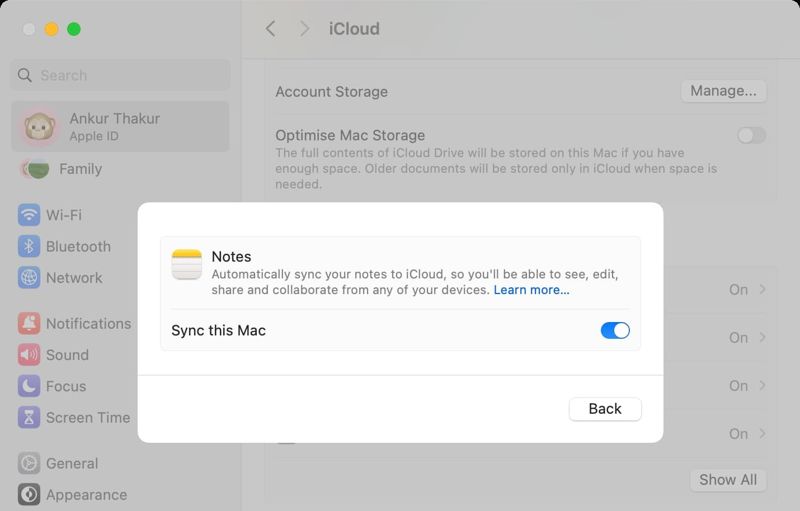Click the Focus moon icon
Image resolution: width=800 pixels, height=511 pixels.
pos(29,386)
